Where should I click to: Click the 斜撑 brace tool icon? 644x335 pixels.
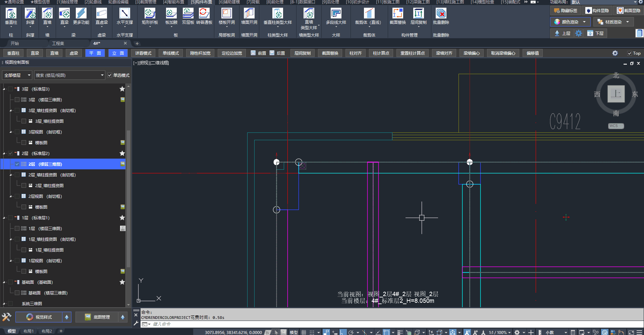[x=30, y=14]
